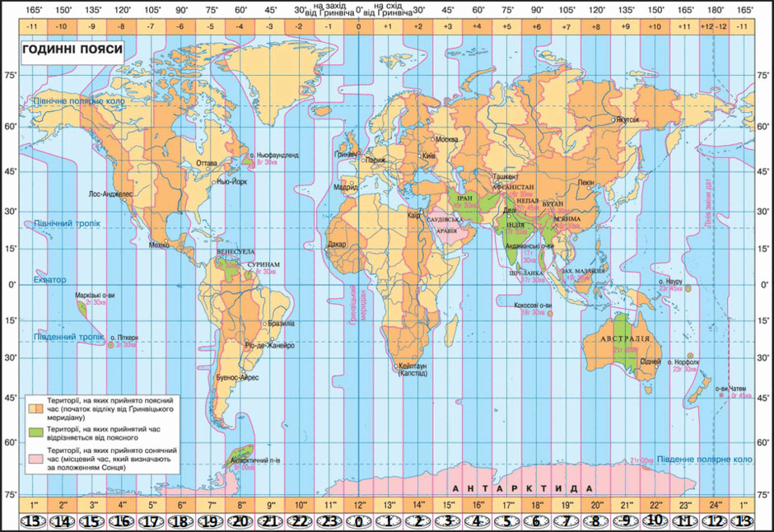Viewport: 774px width, 532px height.
Task: Pick the clock icon numbered 3
Action: click(x=448, y=521)
